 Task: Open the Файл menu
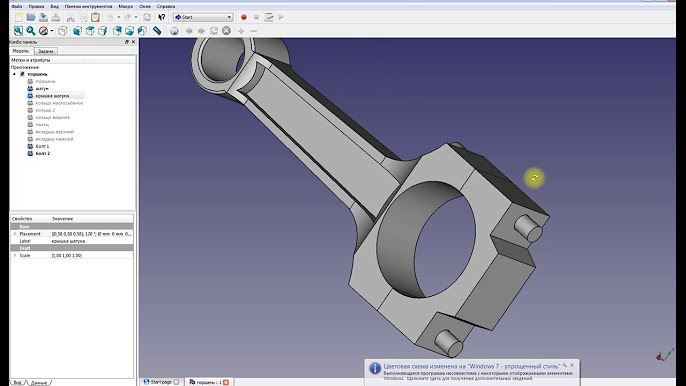(x=17, y=6)
